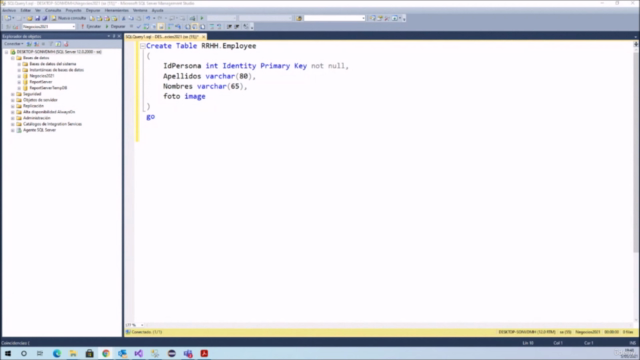Open the Archivo menu
The image size is (640, 360).
click(9, 10)
